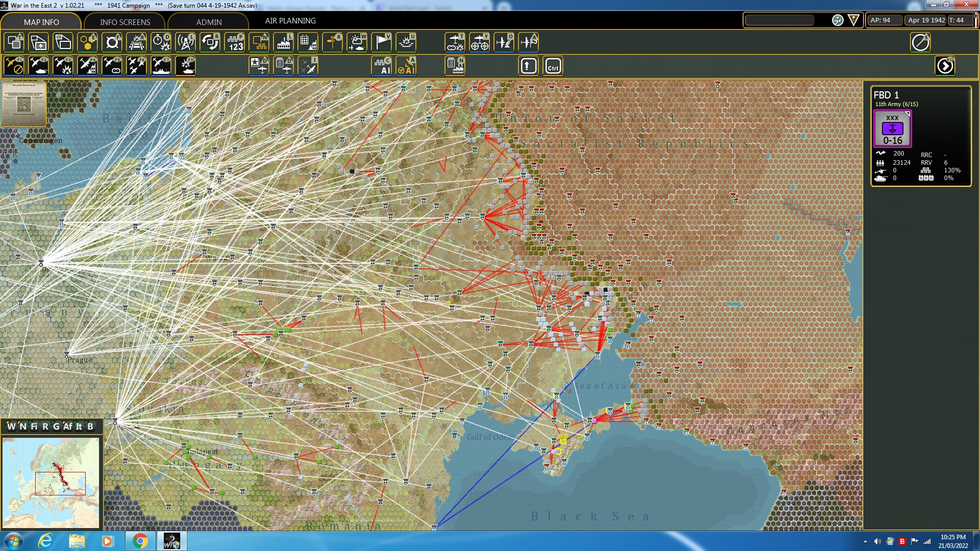
Task: Open the air directive list icon
Action: [283, 66]
